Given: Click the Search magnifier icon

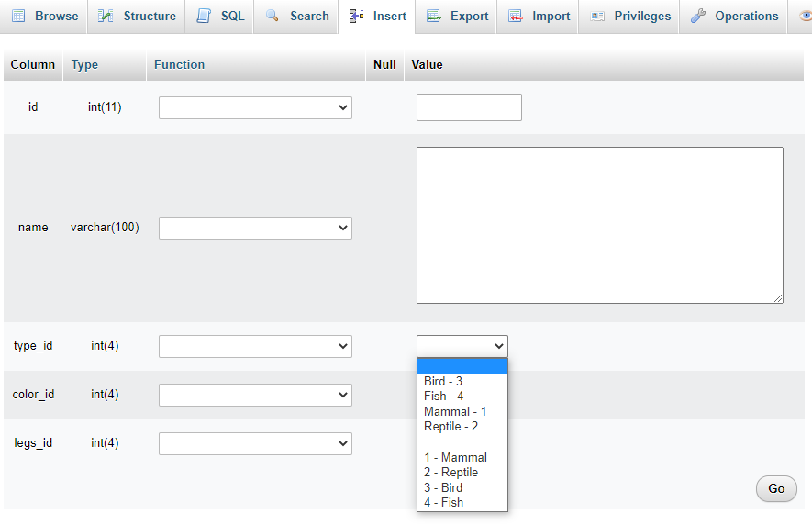Looking at the screenshot, I should [x=272, y=16].
